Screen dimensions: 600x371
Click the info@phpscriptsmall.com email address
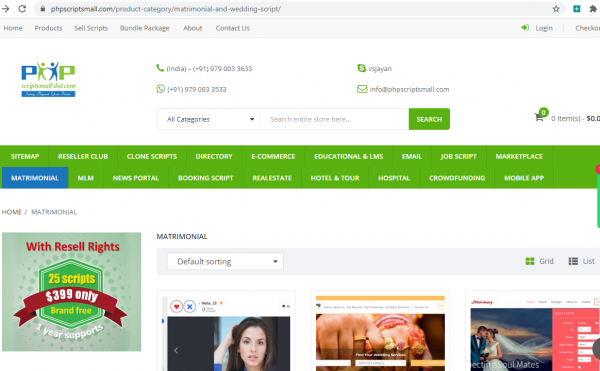pos(409,89)
